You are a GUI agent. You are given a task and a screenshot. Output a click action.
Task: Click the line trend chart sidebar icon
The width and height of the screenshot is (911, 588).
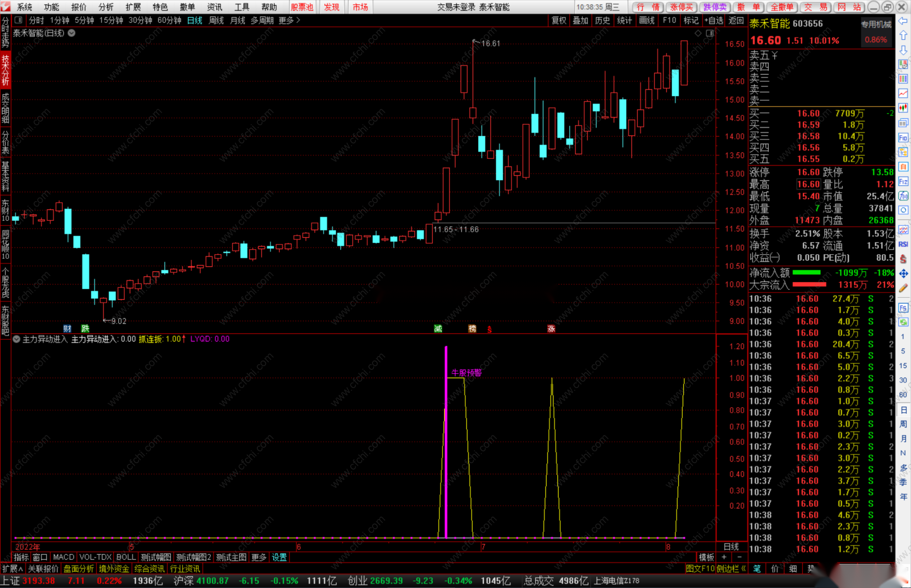click(x=903, y=93)
